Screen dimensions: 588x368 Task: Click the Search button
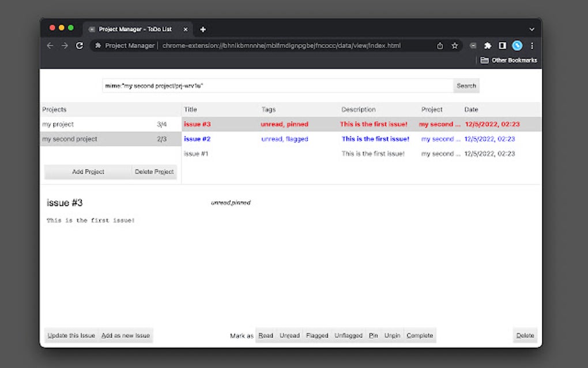click(x=466, y=85)
